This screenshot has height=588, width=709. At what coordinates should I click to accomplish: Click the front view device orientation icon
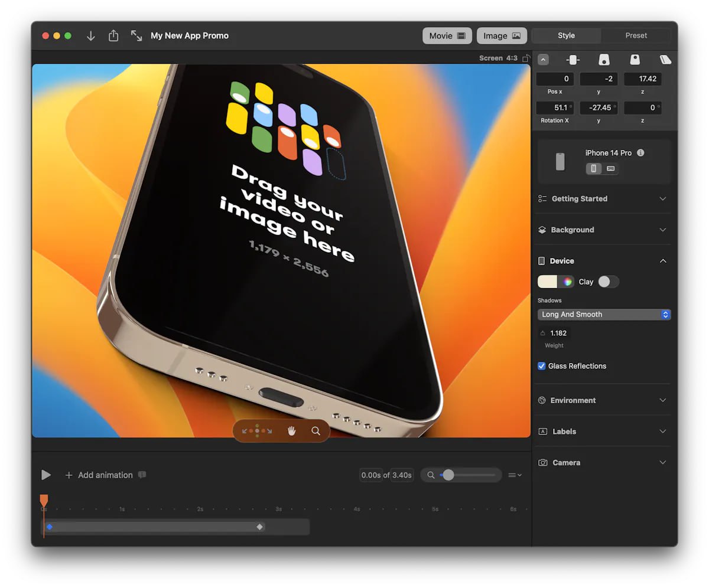(573, 60)
